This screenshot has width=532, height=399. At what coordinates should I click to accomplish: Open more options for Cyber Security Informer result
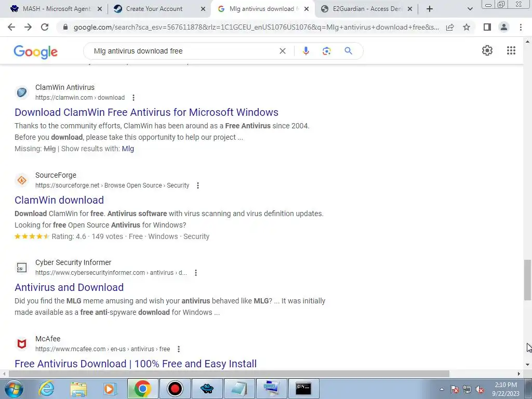coord(196,273)
